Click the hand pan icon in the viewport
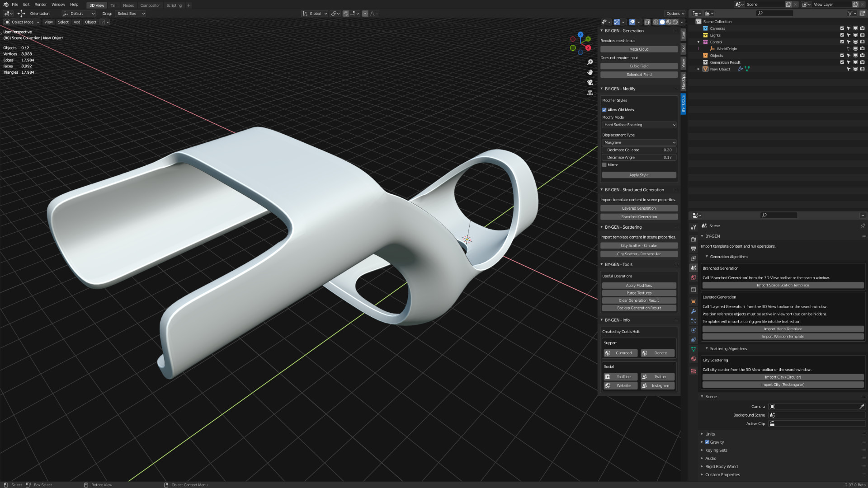The width and height of the screenshot is (868, 488). 590,72
